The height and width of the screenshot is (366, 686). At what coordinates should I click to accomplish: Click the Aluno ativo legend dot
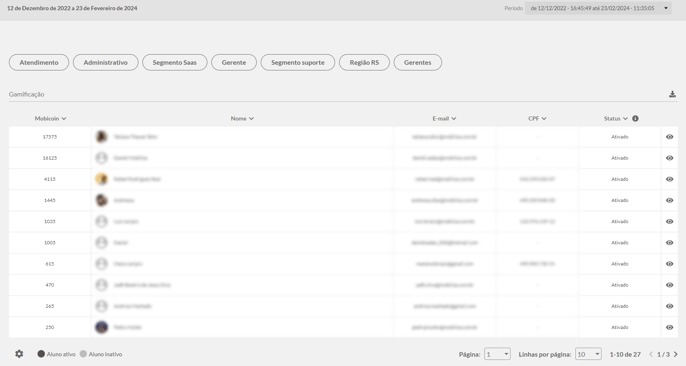pyautogui.click(x=41, y=354)
